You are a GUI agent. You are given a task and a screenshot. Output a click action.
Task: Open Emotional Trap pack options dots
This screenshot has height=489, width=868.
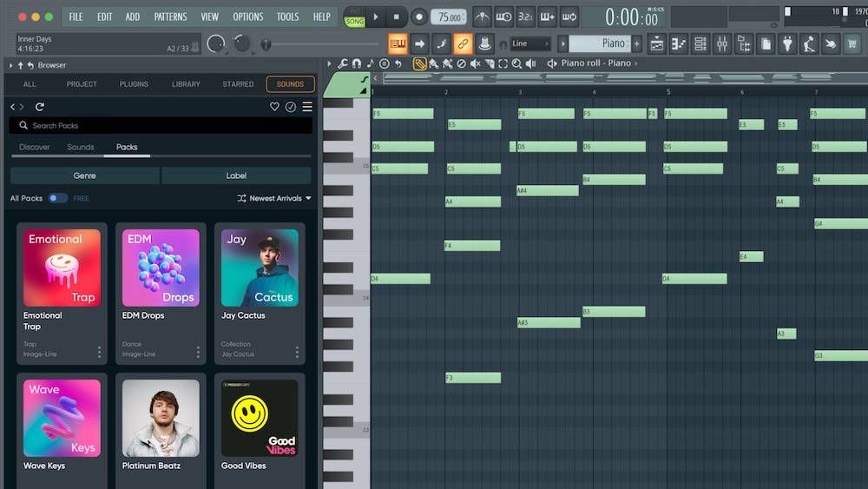[99, 352]
